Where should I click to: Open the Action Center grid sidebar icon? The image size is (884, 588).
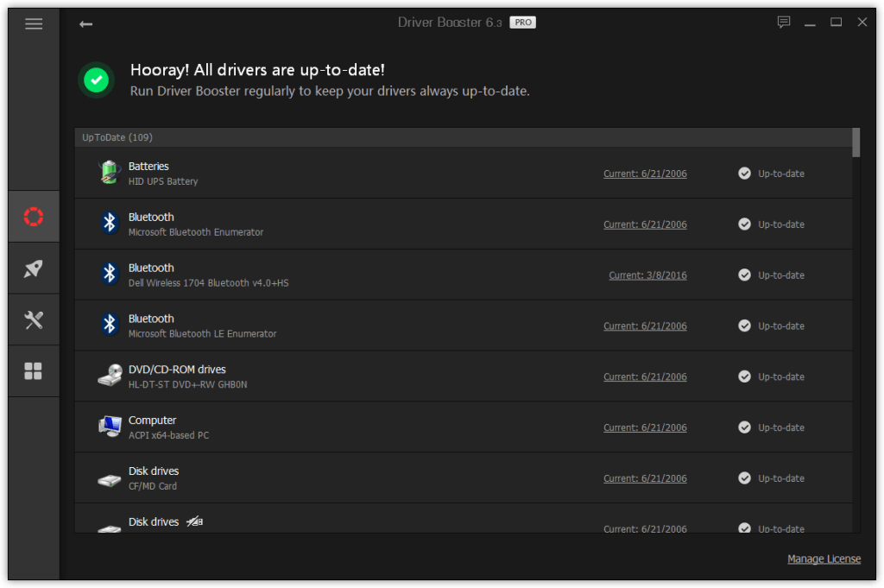click(x=34, y=371)
